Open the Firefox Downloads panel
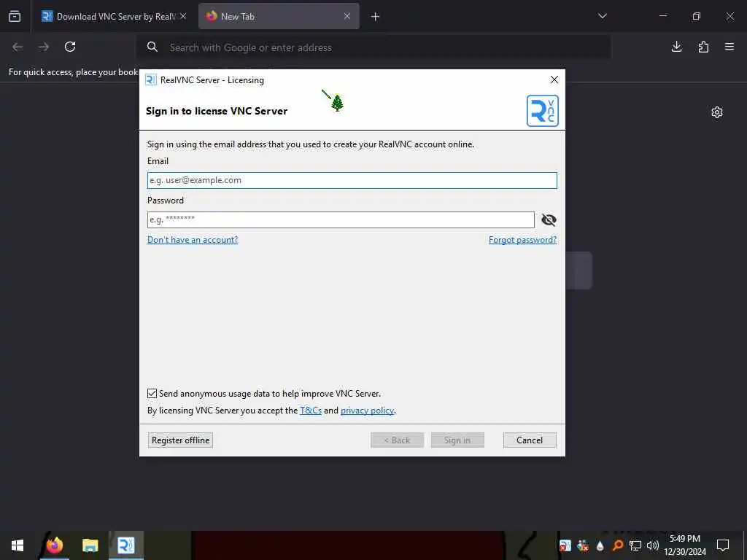 point(676,47)
